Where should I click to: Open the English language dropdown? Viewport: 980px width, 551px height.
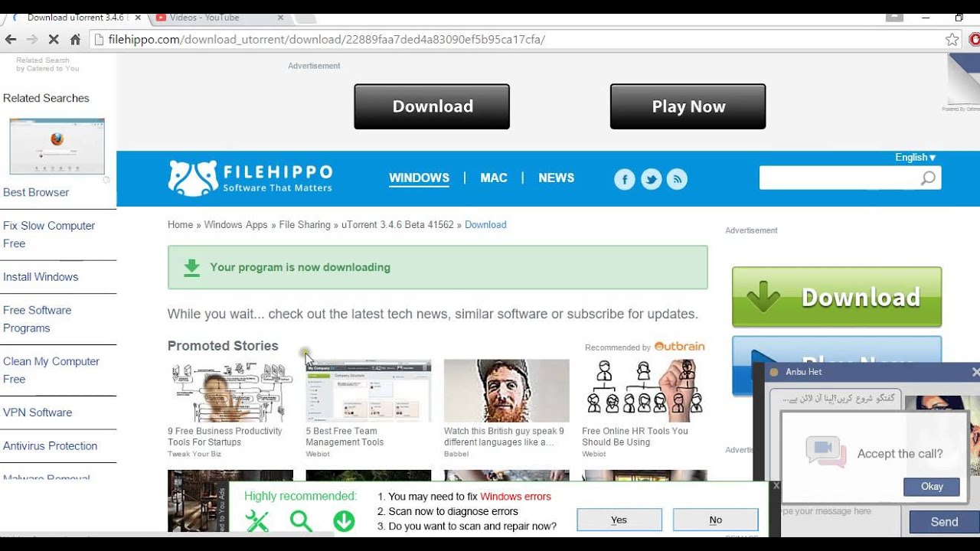click(x=916, y=157)
